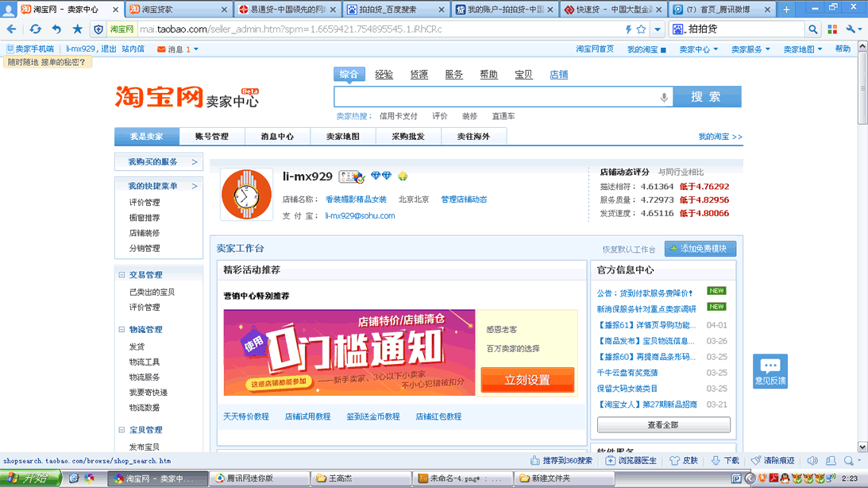The image size is (868, 488).
Task: Click the favorites star in toolbar
Action: (77, 29)
